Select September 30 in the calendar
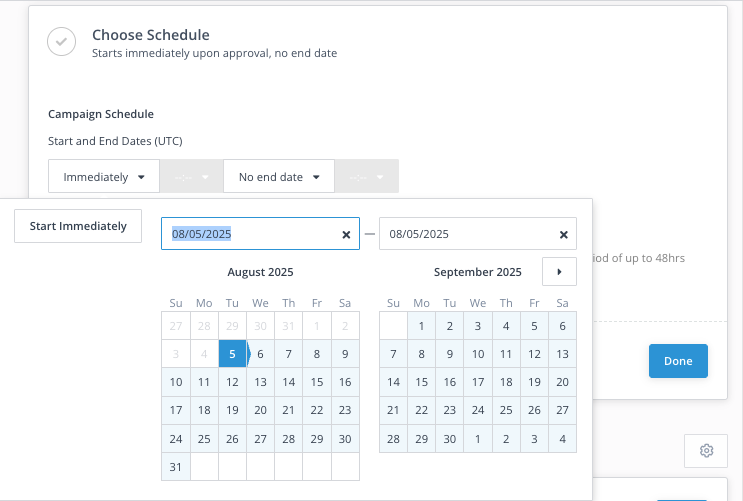 (x=450, y=438)
